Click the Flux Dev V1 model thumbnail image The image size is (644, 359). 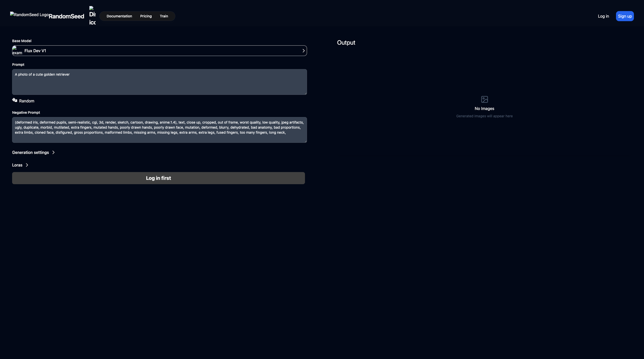(x=17, y=51)
